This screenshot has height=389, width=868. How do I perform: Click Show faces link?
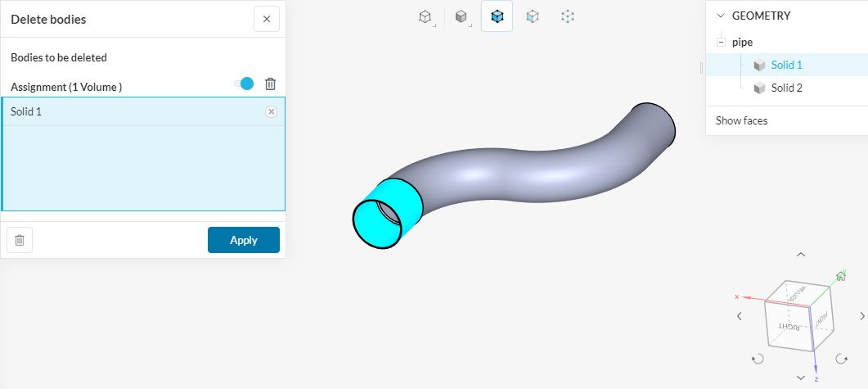tap(741, 120)
